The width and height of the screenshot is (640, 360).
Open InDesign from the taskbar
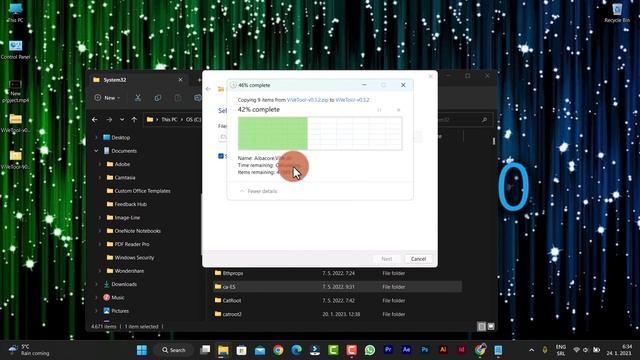click(x=461, y=350)
